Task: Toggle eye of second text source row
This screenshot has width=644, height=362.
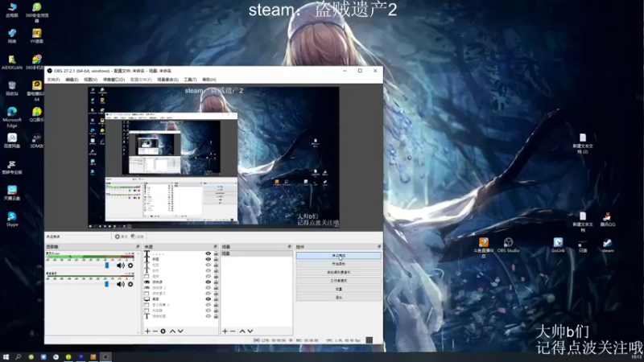Action: 208,259
